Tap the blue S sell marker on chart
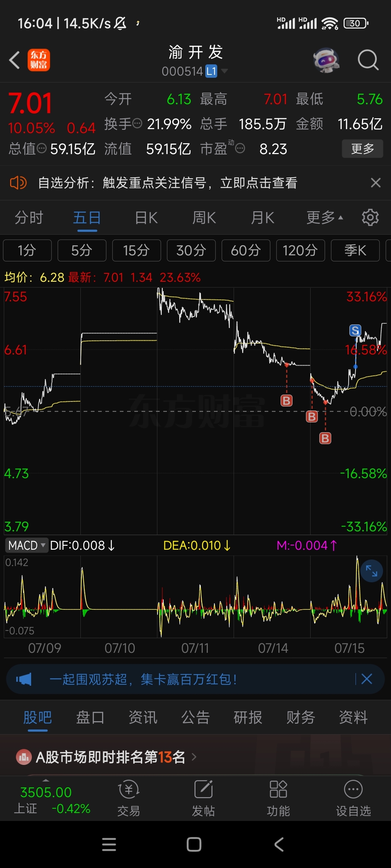This screenshot has width=391, height=868. click(x=355, y=330)
